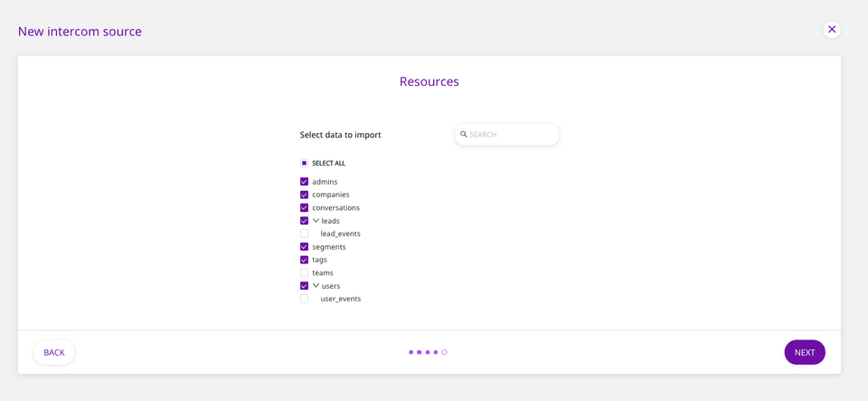Click the SELECT ALL label

[329, 164]
